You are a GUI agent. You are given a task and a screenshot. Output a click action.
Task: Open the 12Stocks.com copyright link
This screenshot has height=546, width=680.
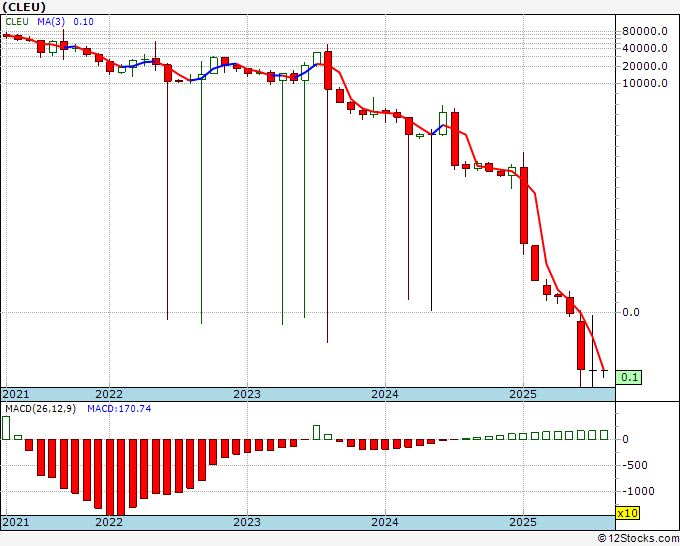638,539
